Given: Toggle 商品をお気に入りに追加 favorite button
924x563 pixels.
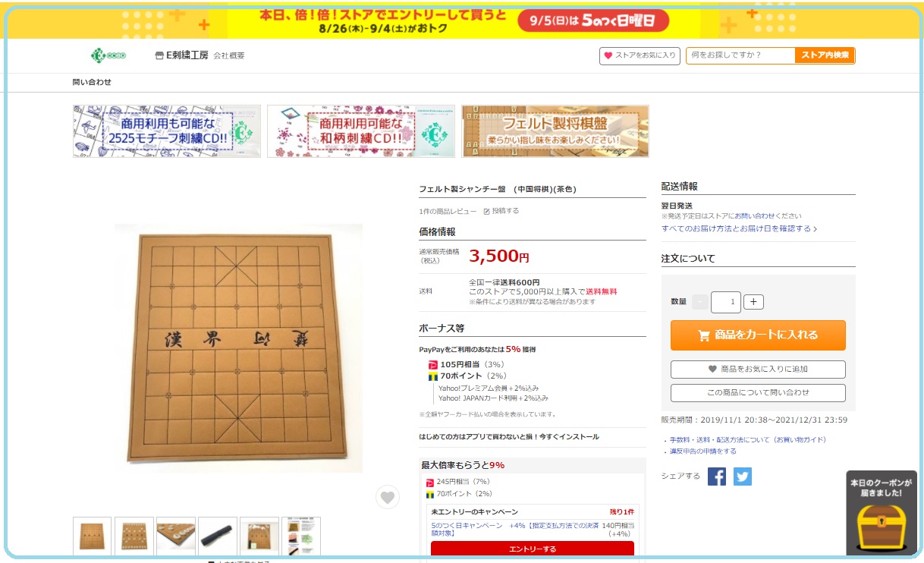Looking at the screenshot, I should click(758, 369).
